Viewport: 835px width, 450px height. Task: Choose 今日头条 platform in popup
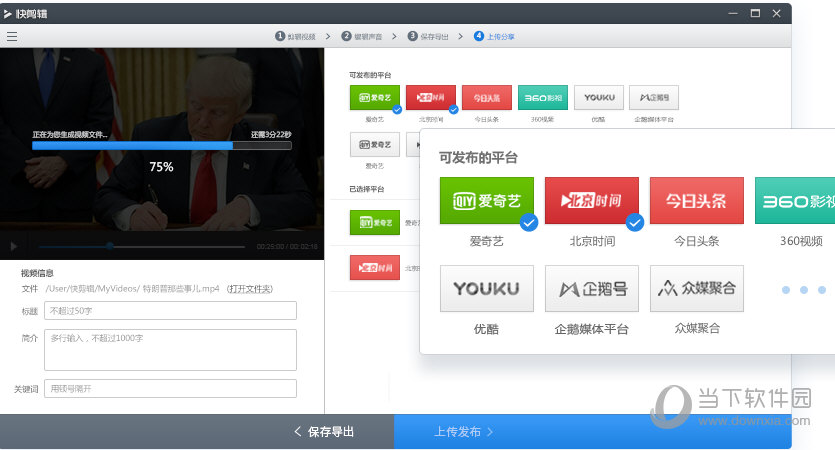[x=696, y=202]
